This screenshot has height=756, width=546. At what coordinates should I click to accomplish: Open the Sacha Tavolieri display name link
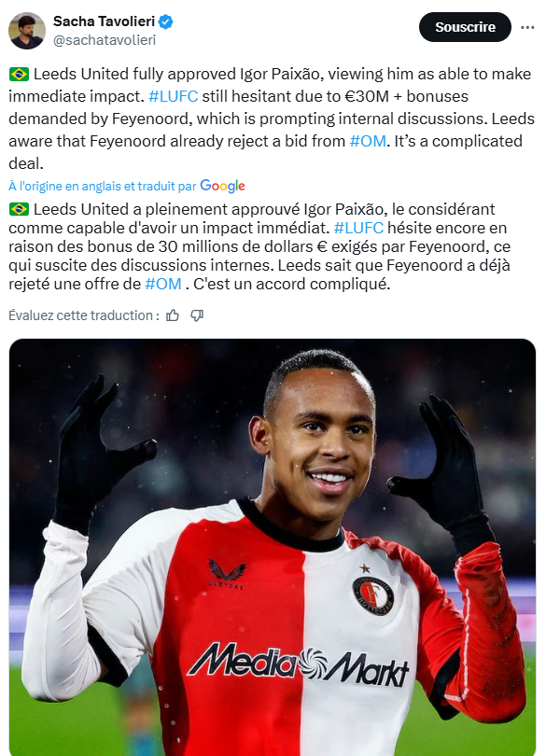pyautogui.click(x=104, y=21)
